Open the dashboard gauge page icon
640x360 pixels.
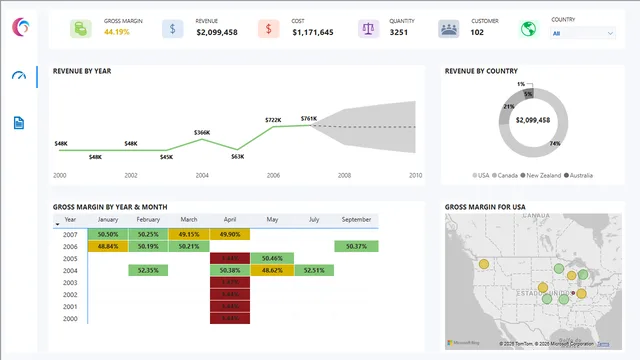click(x=19, y=76)
